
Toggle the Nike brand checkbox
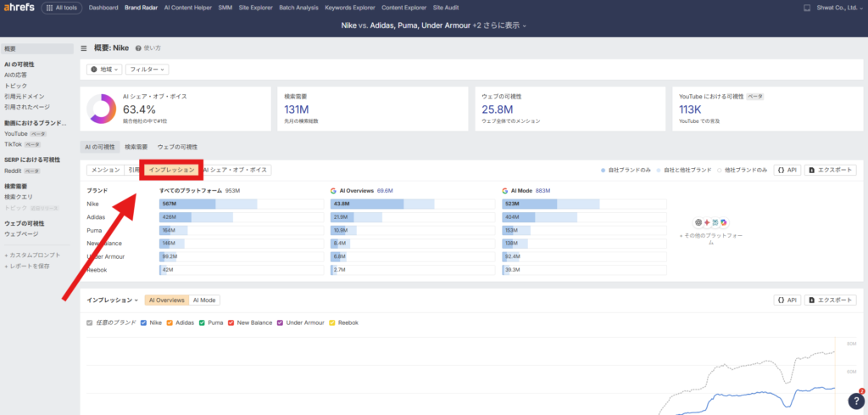144,322
